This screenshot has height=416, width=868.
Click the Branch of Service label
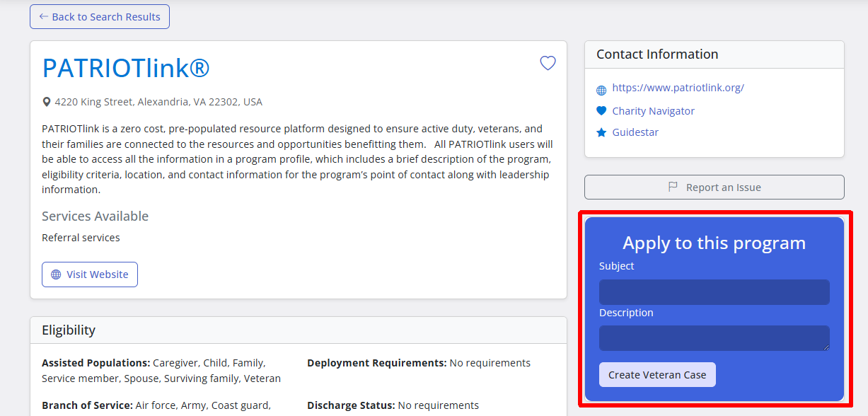point(87,405)
